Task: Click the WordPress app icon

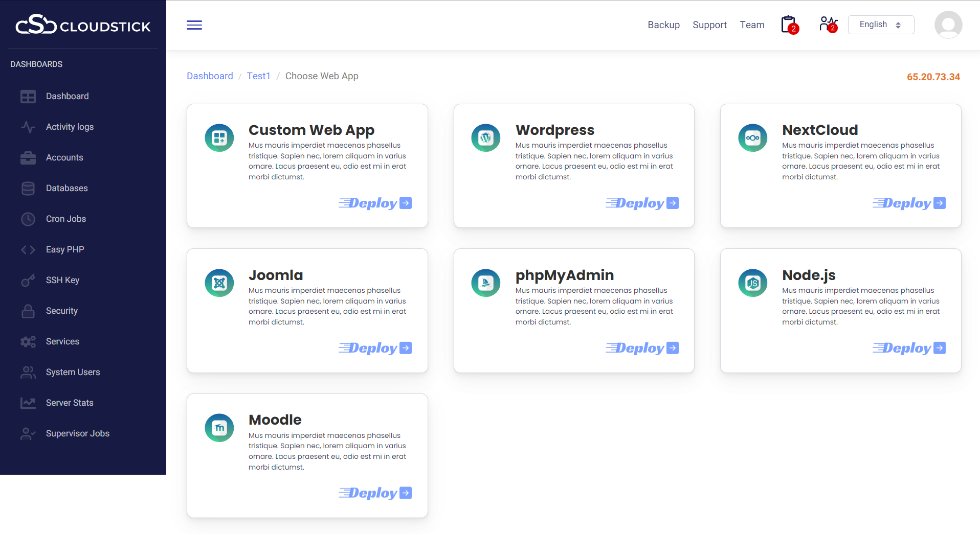Action: tap(486, 138)
